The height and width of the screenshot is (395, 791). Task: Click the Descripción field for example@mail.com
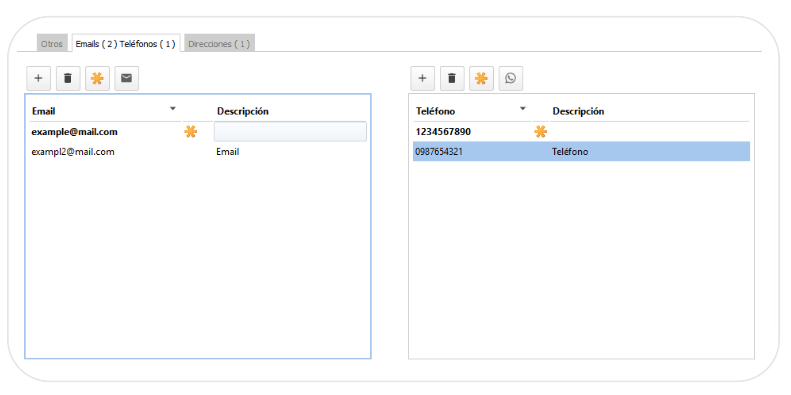290,132
